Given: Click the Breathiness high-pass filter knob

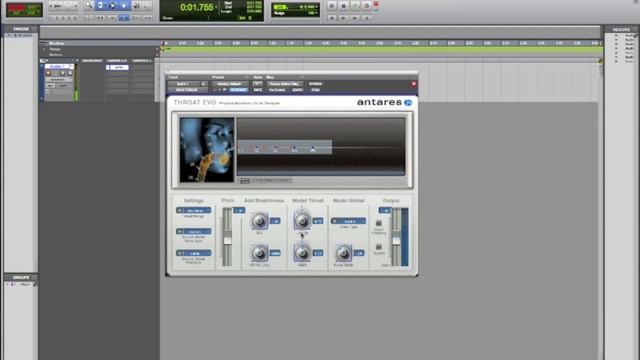Looking at the screenshot, I should pyautogui.click(x=259, y=253).
